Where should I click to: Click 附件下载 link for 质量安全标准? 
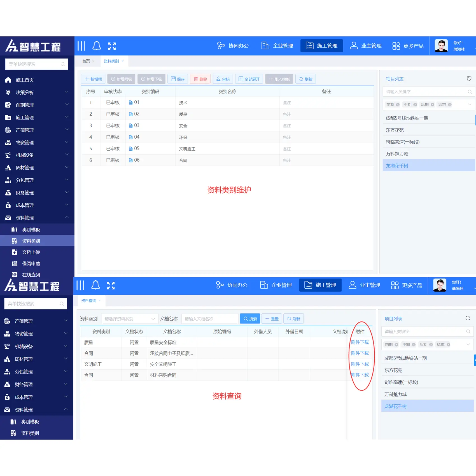pos(360,342)
